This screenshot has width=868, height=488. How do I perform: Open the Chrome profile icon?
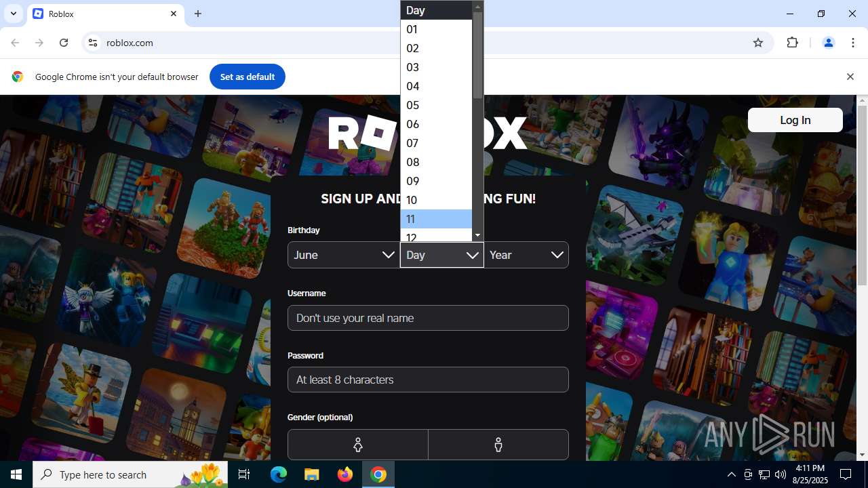pyautogui.click(x=828, y=43)
